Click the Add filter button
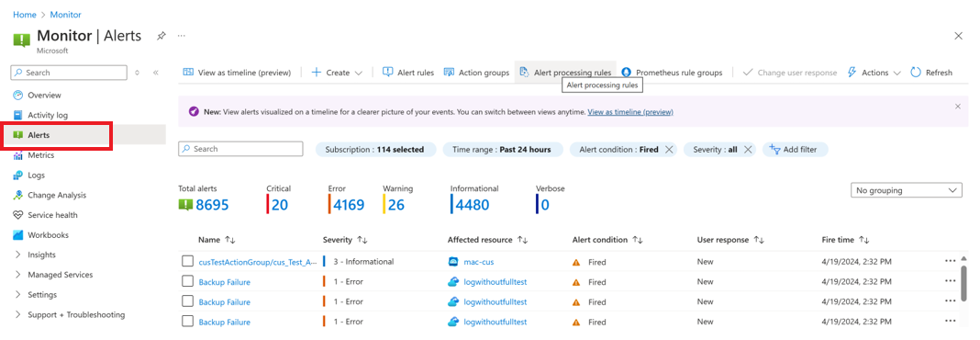Image resolution: width=980 pixels, height=340 pixels. pos(795,150)
